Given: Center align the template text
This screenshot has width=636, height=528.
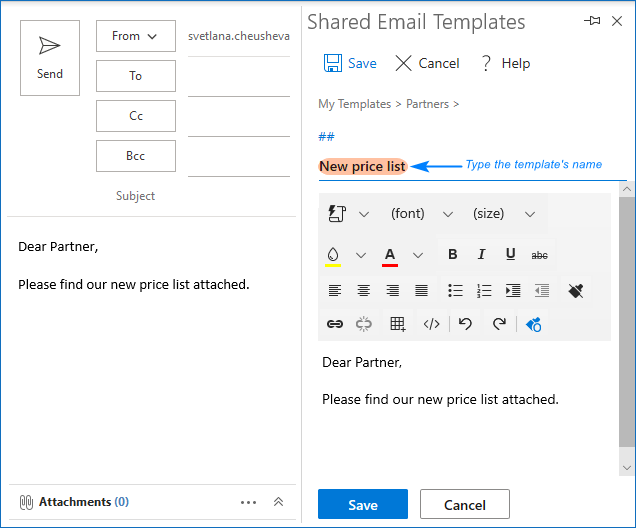Looking at the screenshot, I should 364,291.
